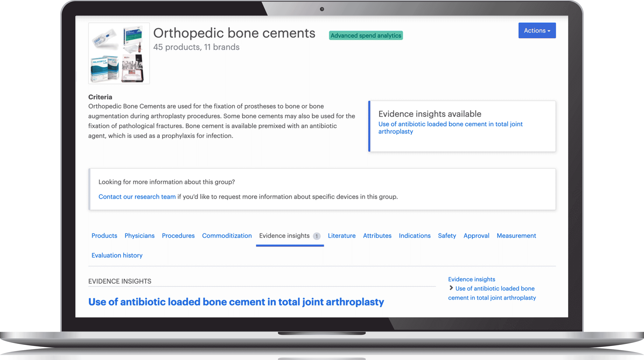Viewport: 644px width, 360px height.
Task: Click Contact our research team link
Action: tap(137, 197)
